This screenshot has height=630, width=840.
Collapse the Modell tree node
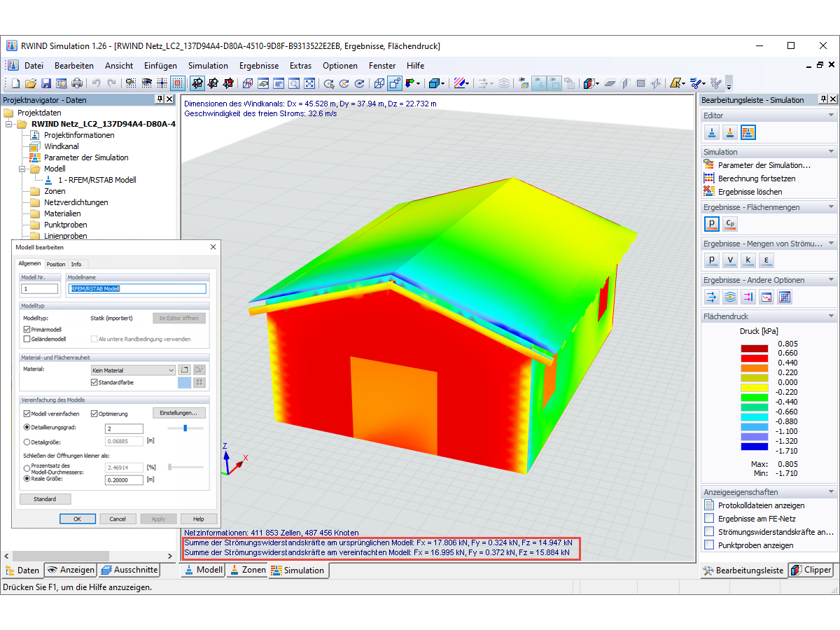[22, 169]
